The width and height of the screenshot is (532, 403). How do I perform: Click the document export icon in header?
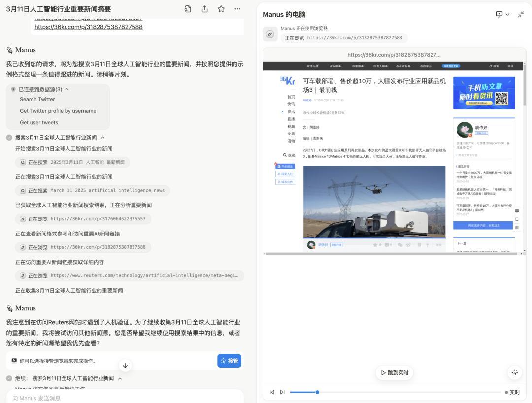[x=188, y=9]
